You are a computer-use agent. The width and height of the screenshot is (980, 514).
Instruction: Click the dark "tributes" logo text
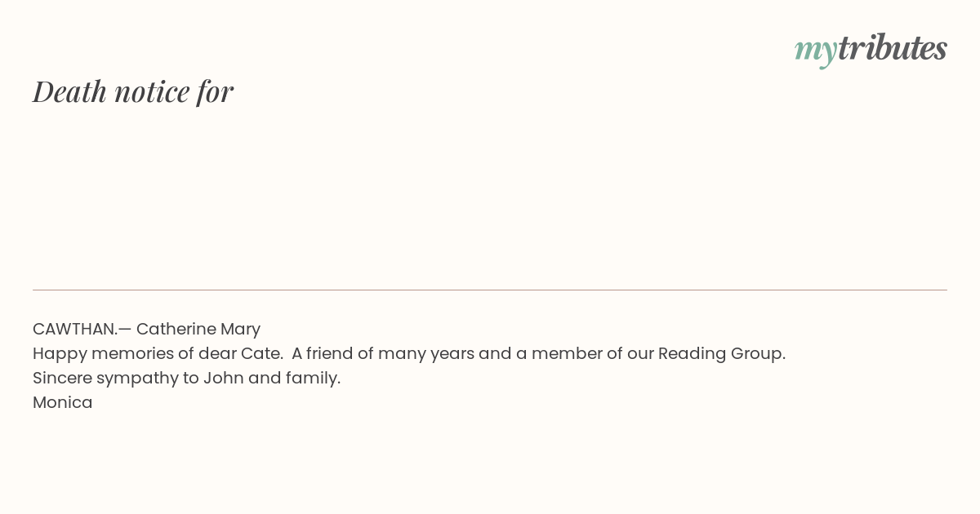coord(893,47)
